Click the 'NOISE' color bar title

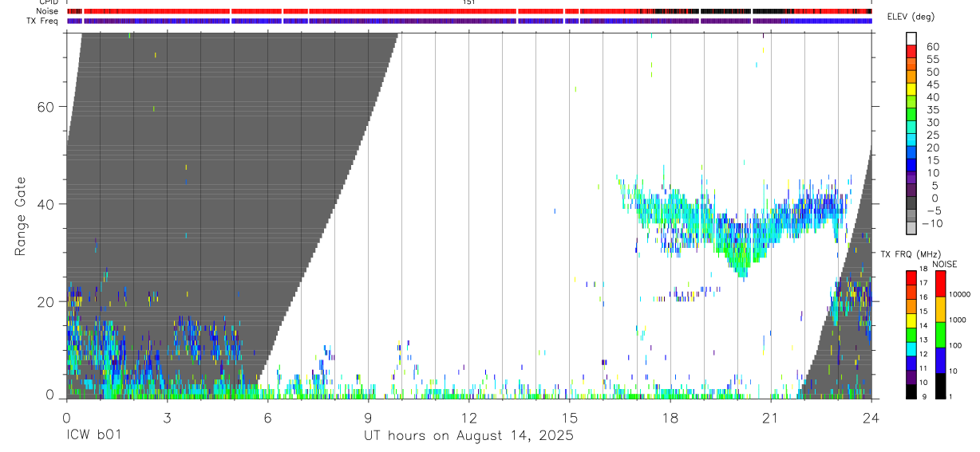[x=946, y=264]
